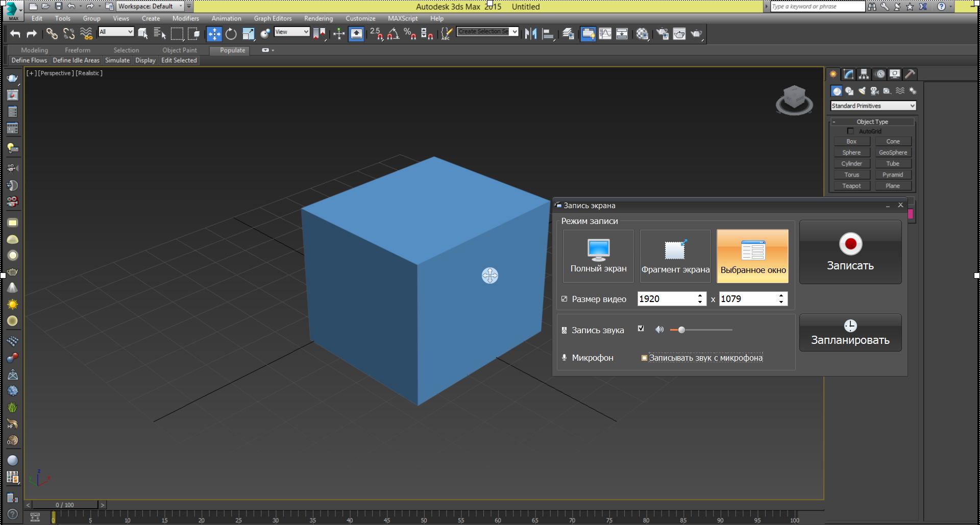Open the Standard Primitives dropdown
This screenshot has height=525, width=980.
[873, 106]
